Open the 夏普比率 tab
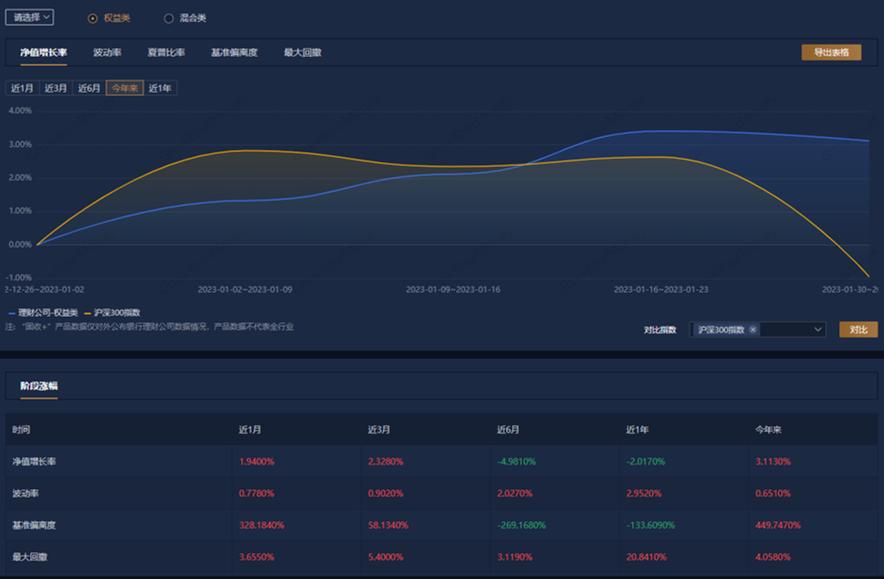Screen dimensions: 884x579 [x=166, y=52]
